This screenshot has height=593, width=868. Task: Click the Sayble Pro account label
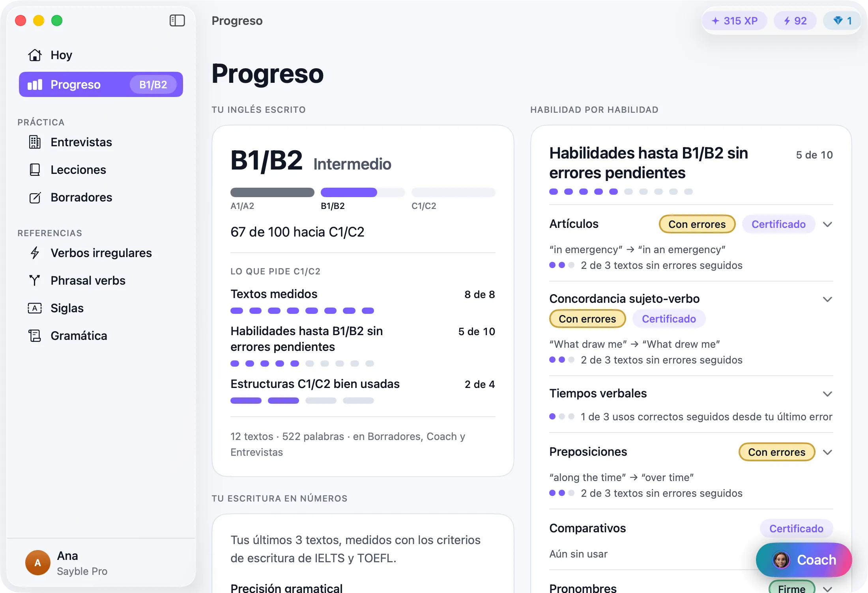[x=82, y=571]
